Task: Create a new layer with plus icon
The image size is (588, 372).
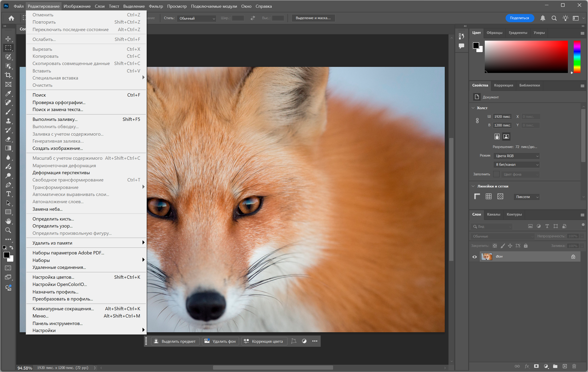Action: coord(565,366)
